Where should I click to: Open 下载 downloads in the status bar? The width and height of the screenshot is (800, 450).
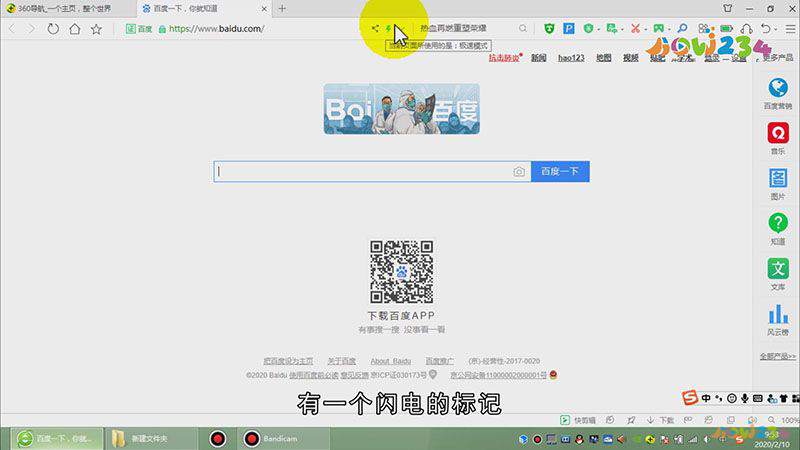660,420
